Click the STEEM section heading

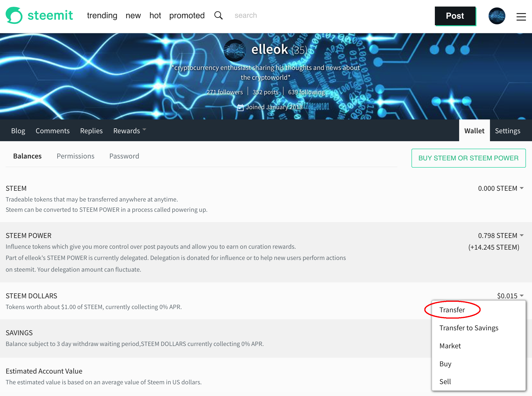coord(16,188)
